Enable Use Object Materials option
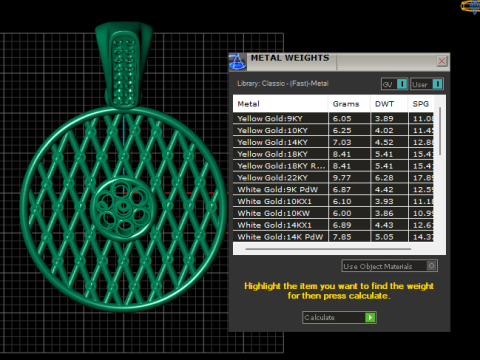Screen dimensions: 480x360 [389, 266]
